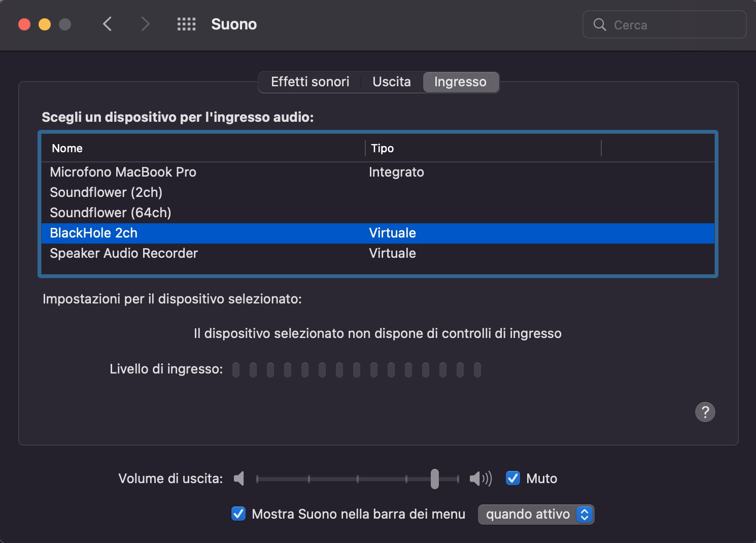Select Soundflower (2ch) input device

click(x=378, y=192)
